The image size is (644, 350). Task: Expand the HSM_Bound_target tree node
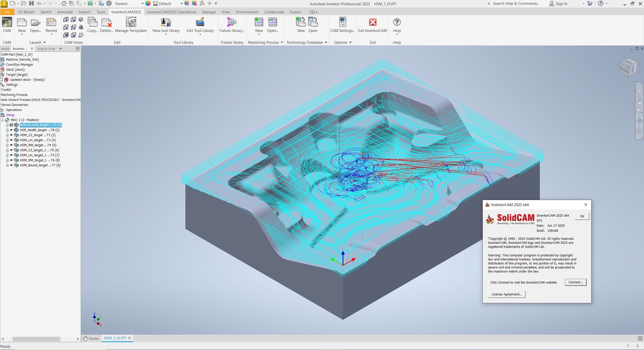tap(7, 165)
